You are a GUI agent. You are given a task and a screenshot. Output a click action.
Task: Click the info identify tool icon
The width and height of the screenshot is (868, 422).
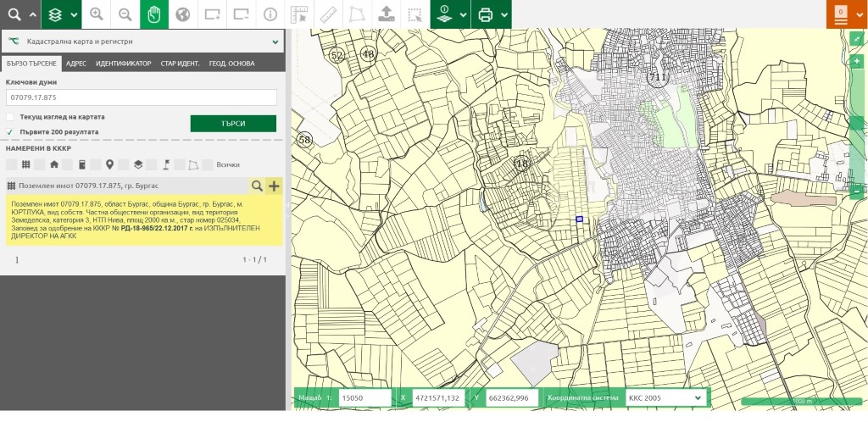pos(270,14)
